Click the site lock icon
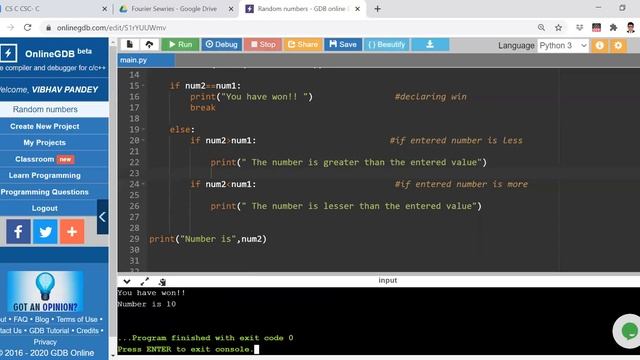Screen dimensions: 640x360 [49, 28]
